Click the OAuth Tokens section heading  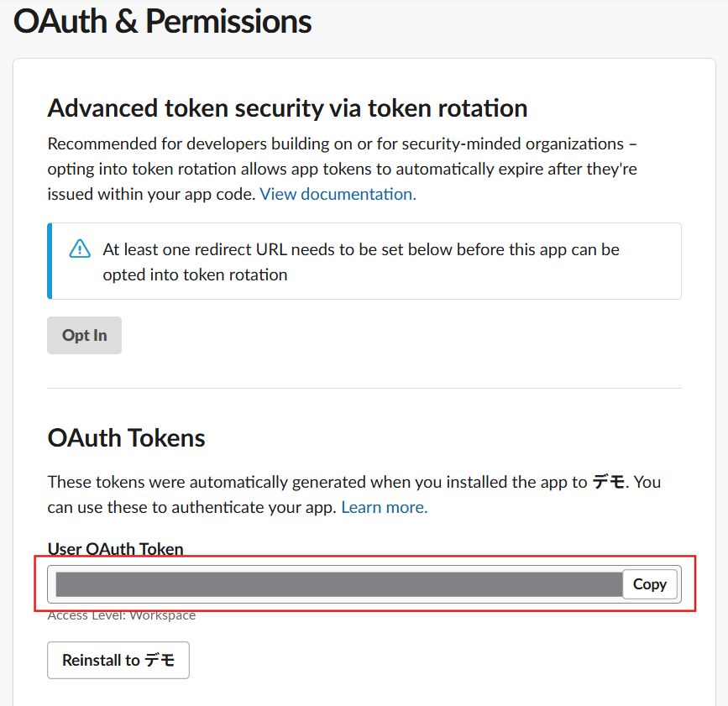pyautogui.click(x=127, y=437)
